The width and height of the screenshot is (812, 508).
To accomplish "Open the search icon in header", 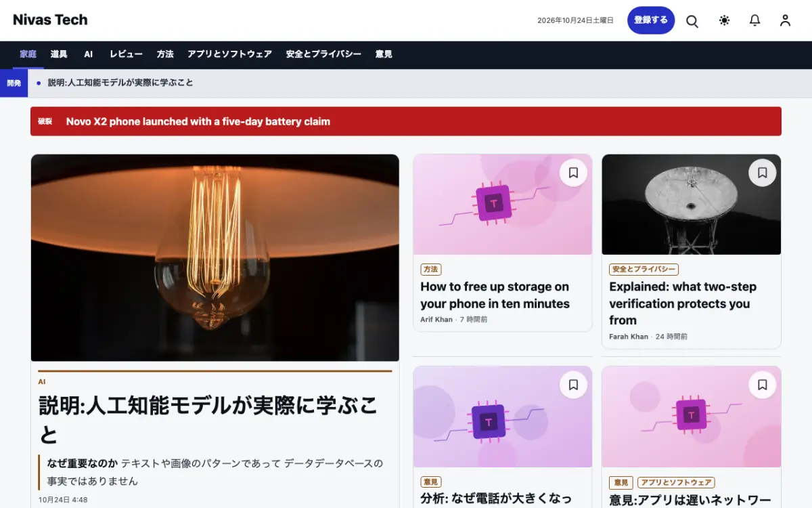I will click(692, 20).
